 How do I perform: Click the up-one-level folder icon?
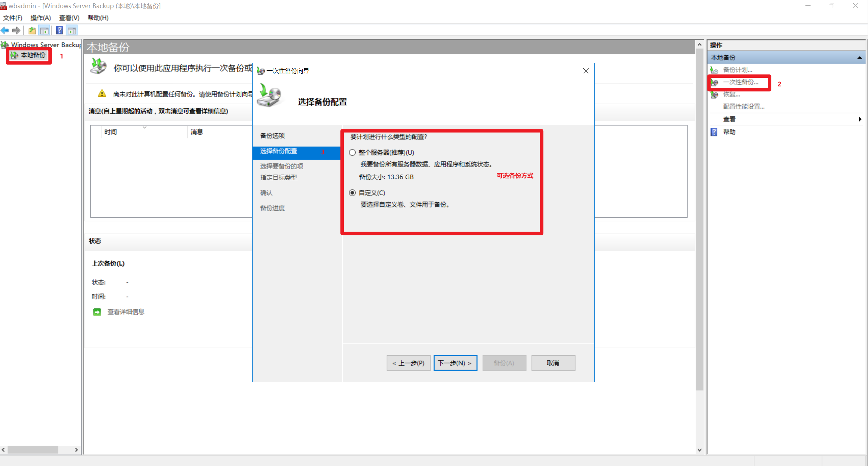[32, 31]
